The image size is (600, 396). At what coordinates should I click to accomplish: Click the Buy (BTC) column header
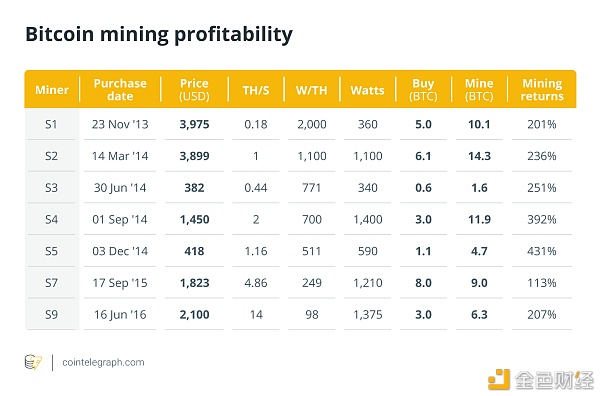point(423,90)
